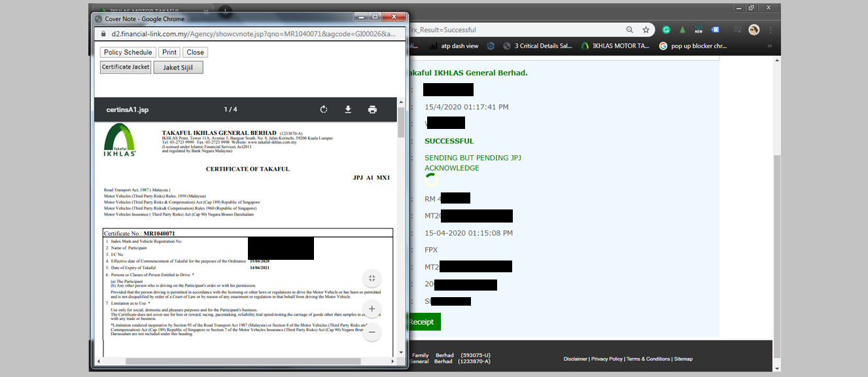Click PDF scrollbar down arrow

pos(401,353)
